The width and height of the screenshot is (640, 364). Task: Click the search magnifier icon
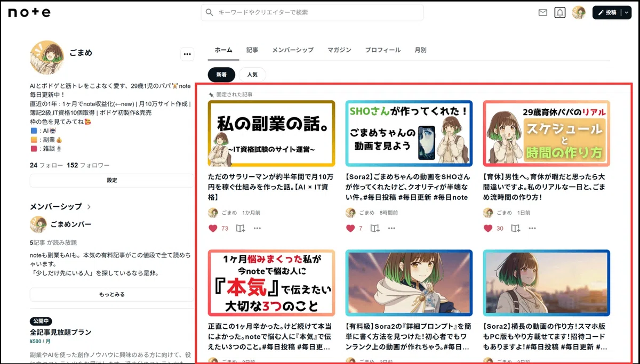210,12
